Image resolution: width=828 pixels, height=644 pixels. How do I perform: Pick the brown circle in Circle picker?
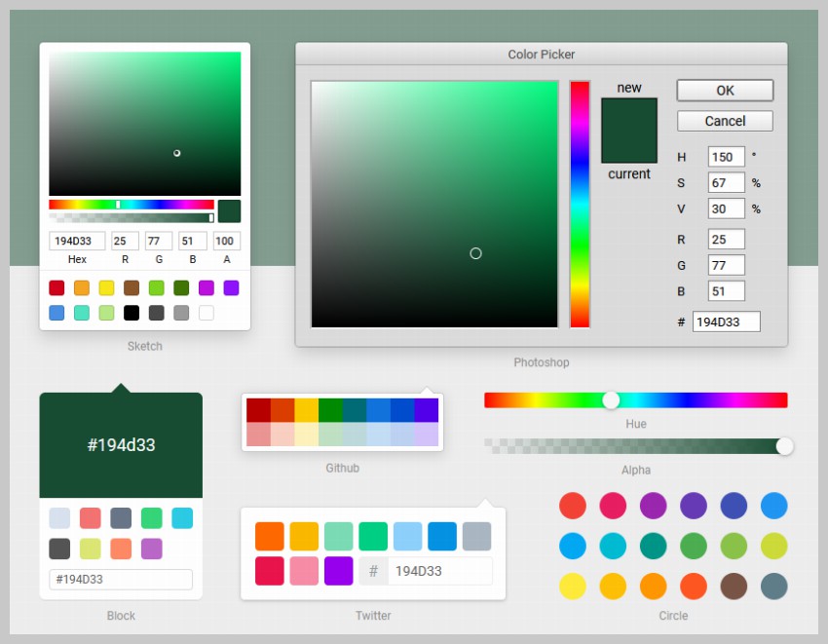click(x=734, y=586)
